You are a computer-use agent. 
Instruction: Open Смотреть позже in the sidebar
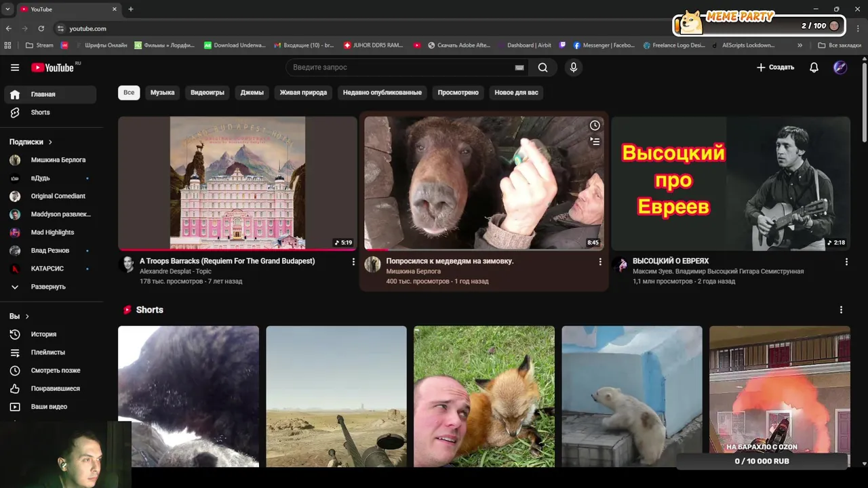(x=50, y=370)
